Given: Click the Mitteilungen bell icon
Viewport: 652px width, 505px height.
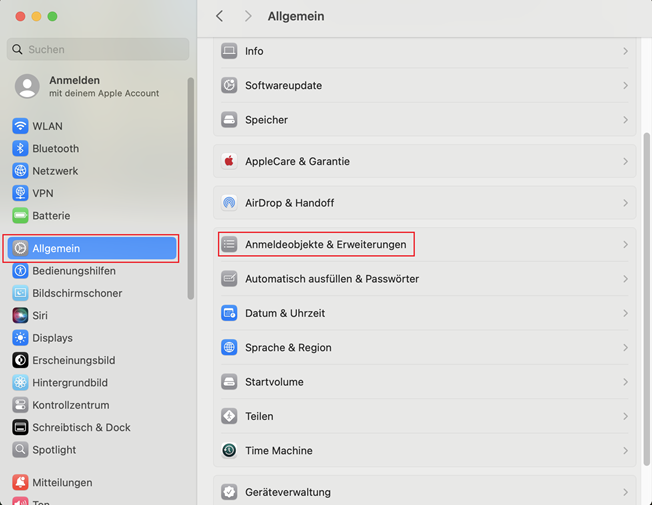Looking at the screenshot, I should (x=20, y=483).
